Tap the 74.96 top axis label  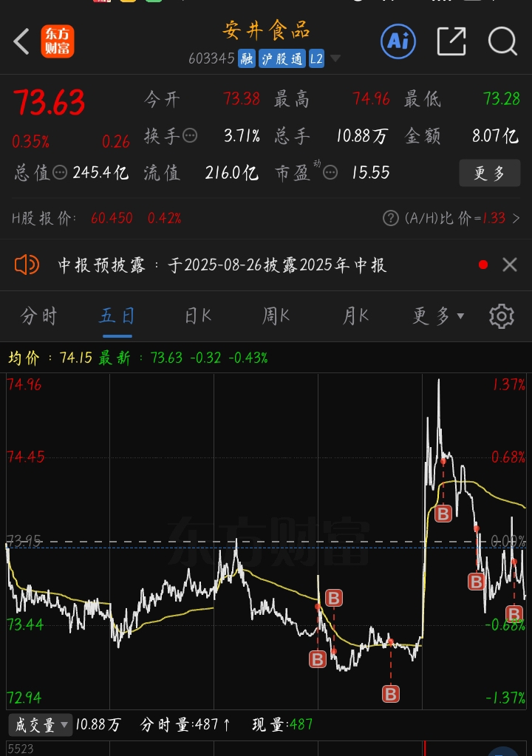pos(24,385)
